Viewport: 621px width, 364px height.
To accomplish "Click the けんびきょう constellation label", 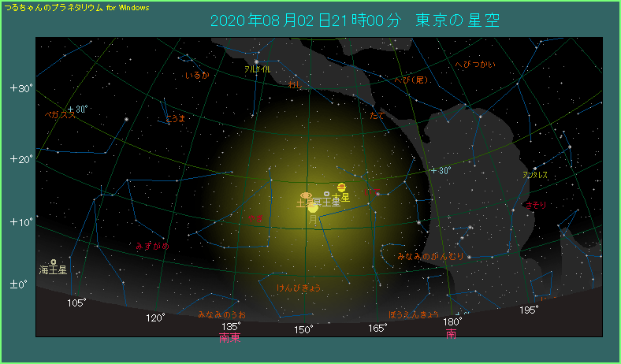I will [299, 288].
